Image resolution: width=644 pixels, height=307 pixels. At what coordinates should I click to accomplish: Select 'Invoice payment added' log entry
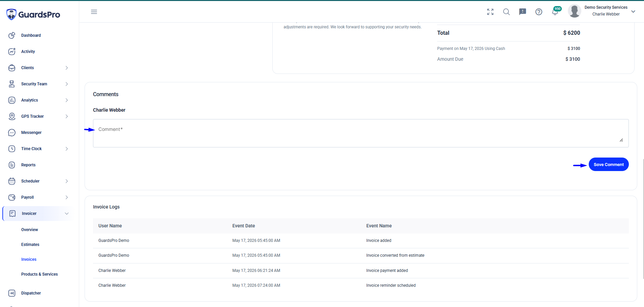pos(387,271)
